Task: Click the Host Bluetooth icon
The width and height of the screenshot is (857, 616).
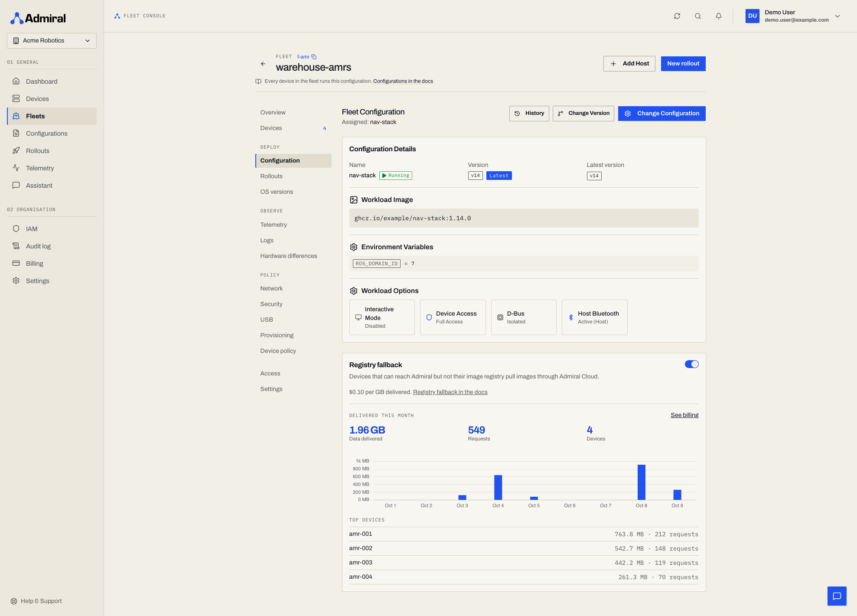Action: [x=571, y=317]
